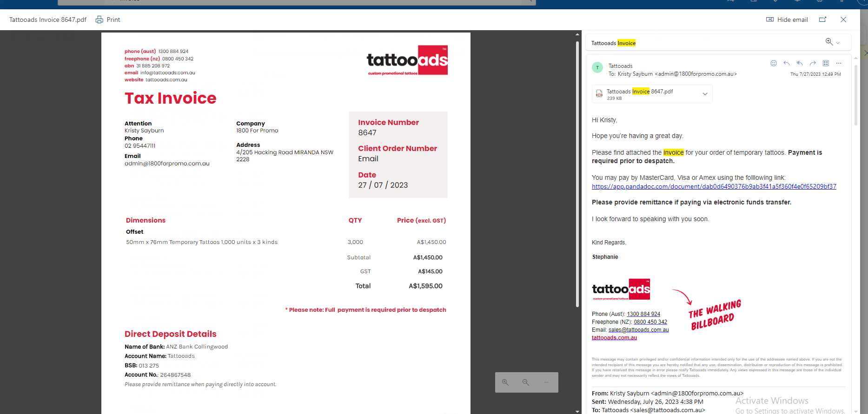Viewport: 868px width, 414px height.
Task: Zoom out on the PDF preview
Action: point(526,382)
